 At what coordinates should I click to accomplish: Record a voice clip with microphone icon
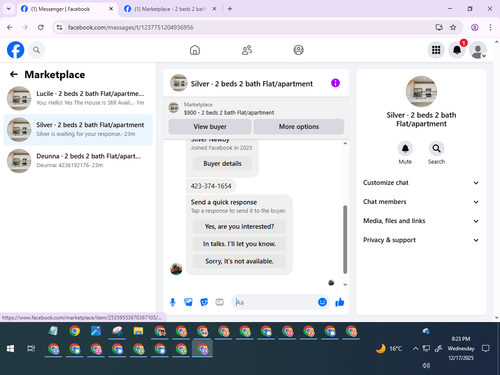173,302
